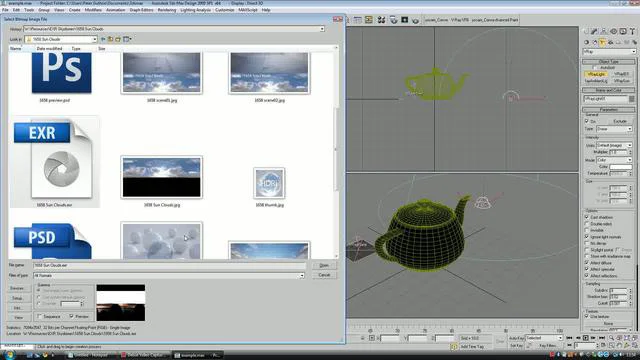The width and height of the screenshot is (640, 360).
Task: Open the Lights category in Create panel
Action: 602,42
